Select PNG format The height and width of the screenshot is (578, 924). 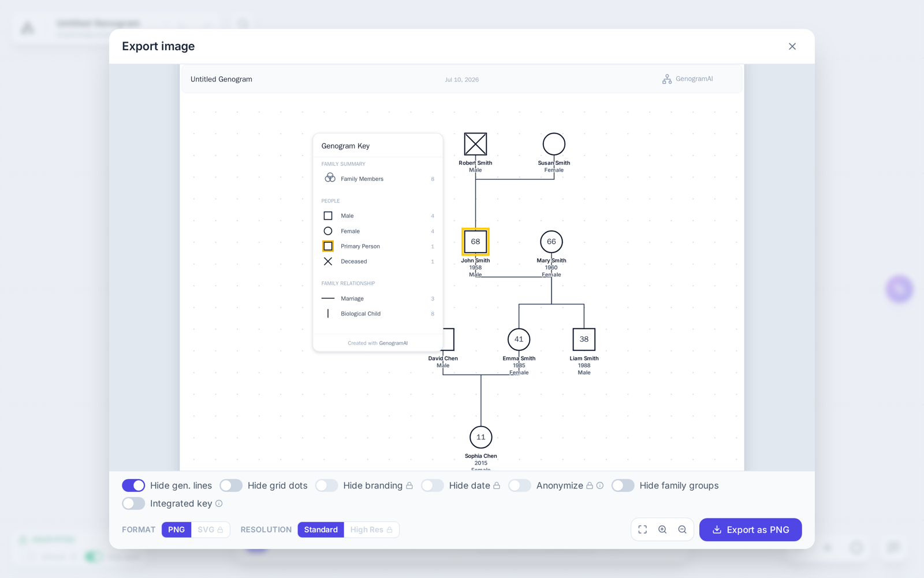(x=176, y=529)
